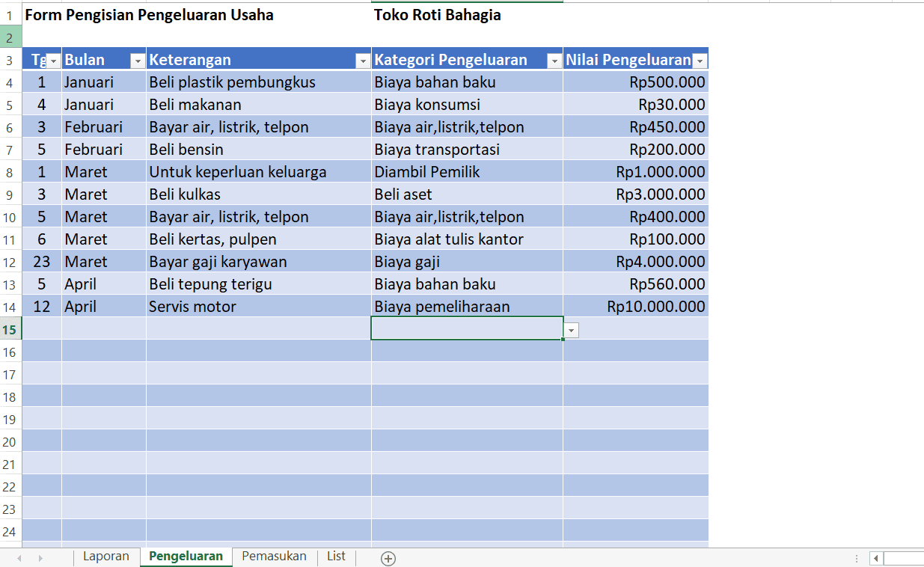The image size is (924, 567).
Task: Select row 15 header
Action: click(10, 329)
